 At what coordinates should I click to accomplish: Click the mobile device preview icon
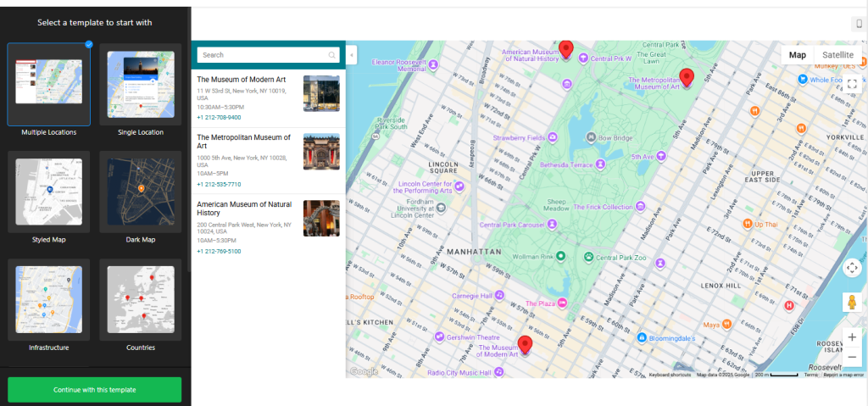click(859, 24)
